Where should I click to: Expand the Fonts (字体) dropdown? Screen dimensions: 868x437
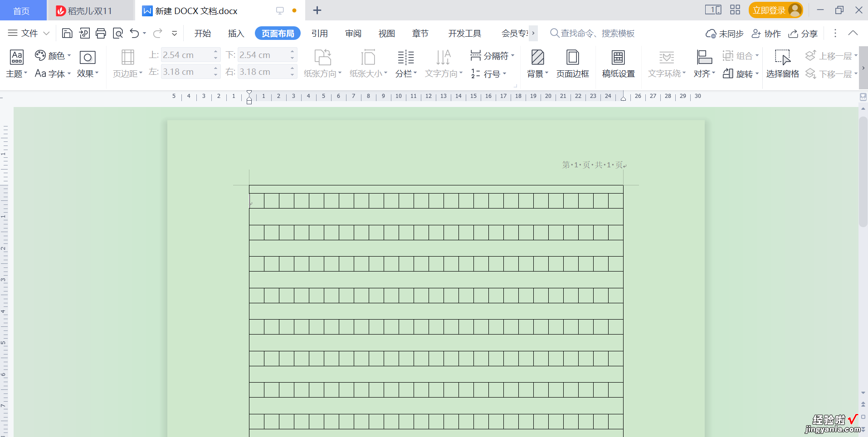(x=69, y=73)
